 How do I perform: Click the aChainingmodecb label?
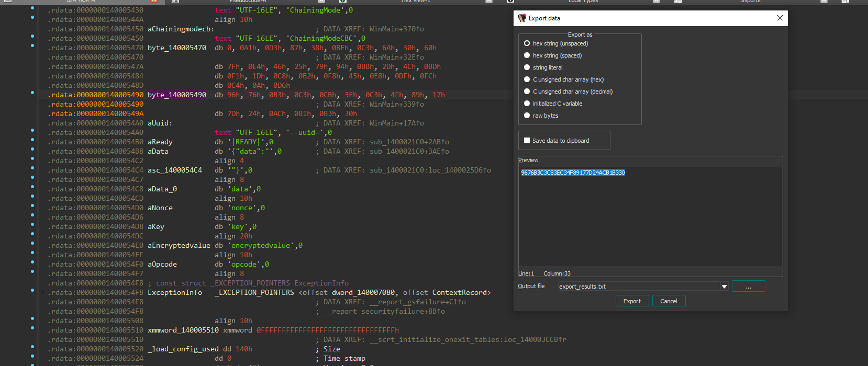(x=181, y=29)
